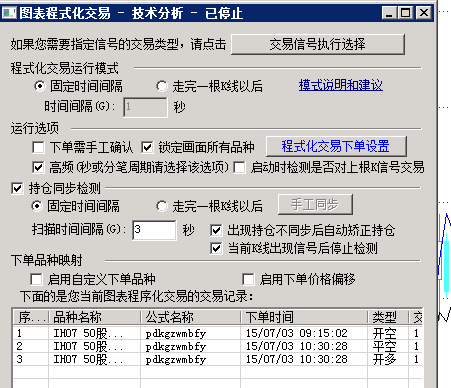Click the 序... column header

[31, 317]
